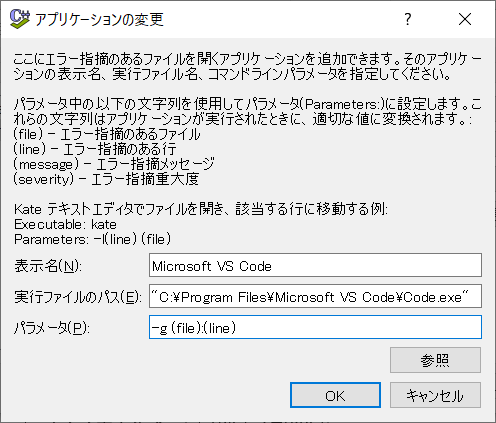Click the (message) - エラー指摘メッセージ line
This screenshot has width=496, height=423.
(x=114, y=164)
